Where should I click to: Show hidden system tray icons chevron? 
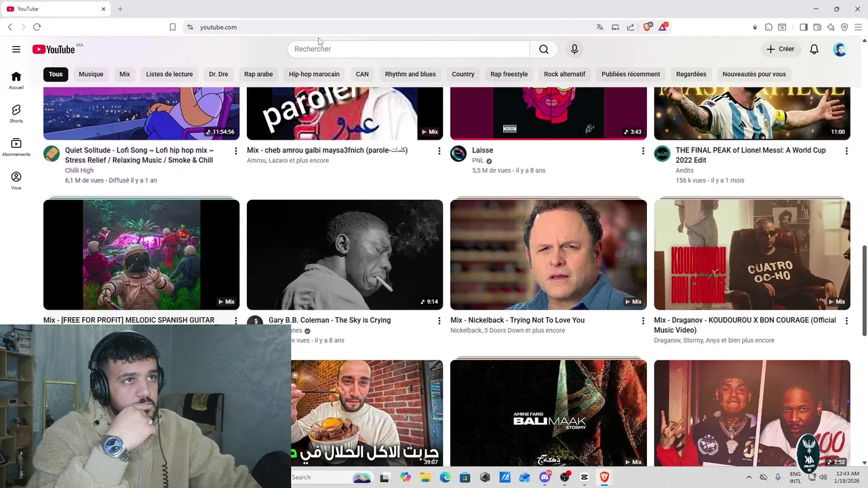pos(749,477)
